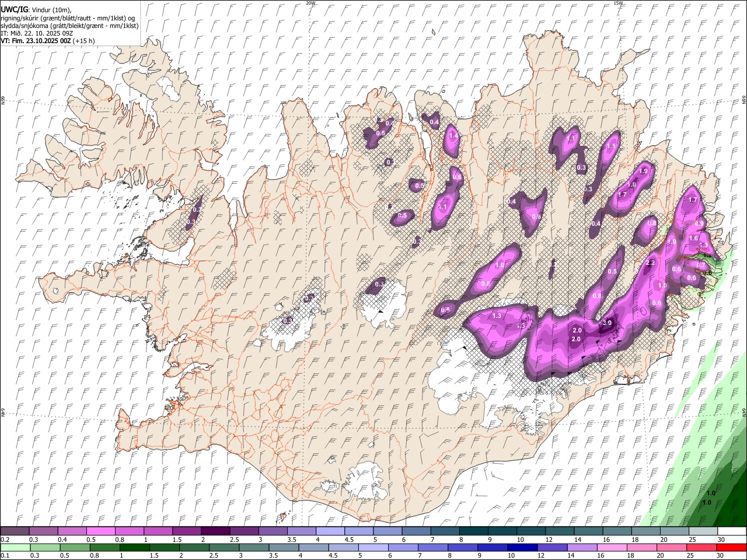747x560 pixels.
Task: Select bottom legend swatch between 0.5 and 0.8
Action: click(75, 547)
